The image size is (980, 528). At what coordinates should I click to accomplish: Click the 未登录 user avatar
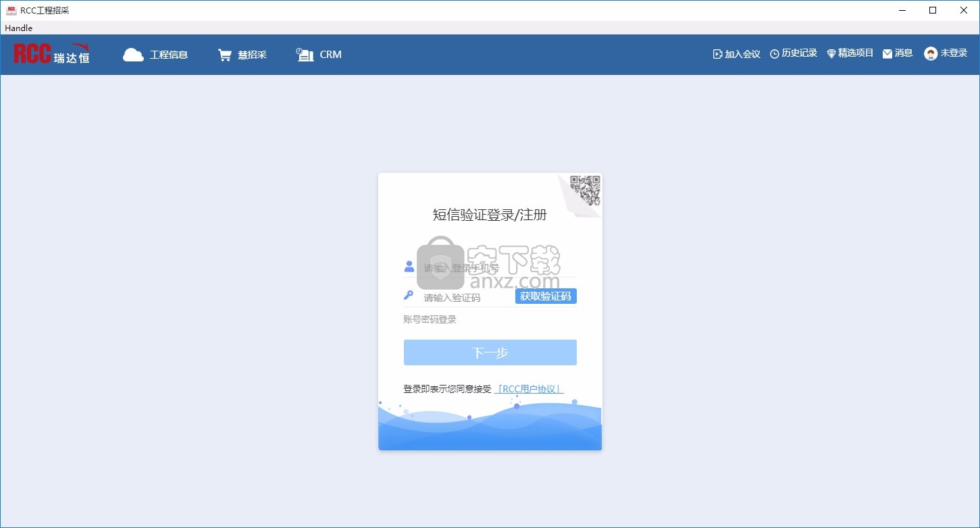(931, 54)
